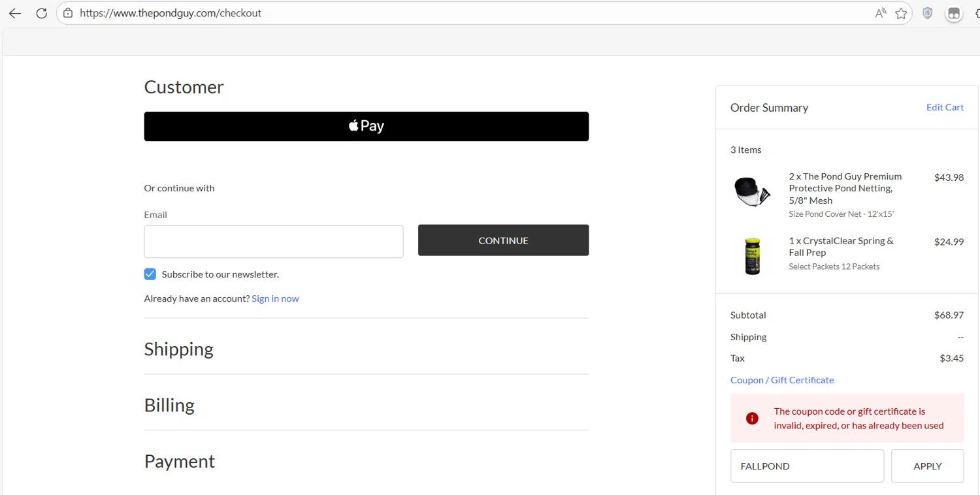This screenshot has height=495, width=980.
Task: Open the shield extension icon
Action: [x=927, y=13]
